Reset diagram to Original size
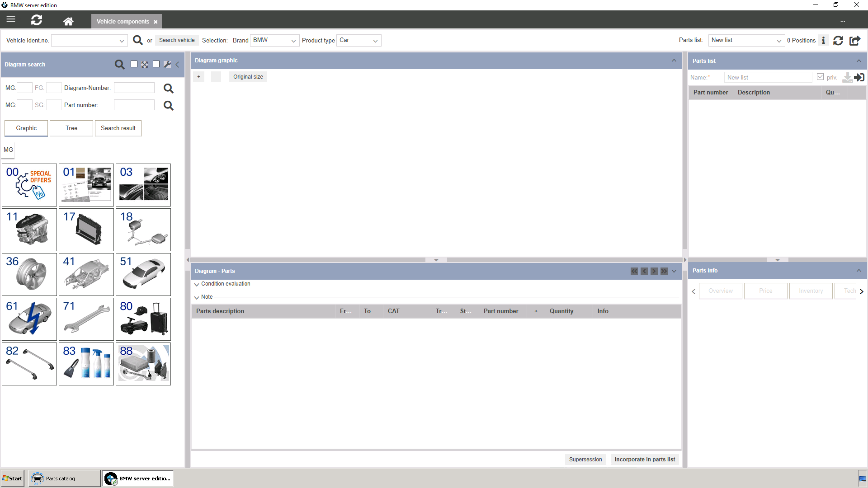Screen dimensions: 868x488 (x=248, y=77)
